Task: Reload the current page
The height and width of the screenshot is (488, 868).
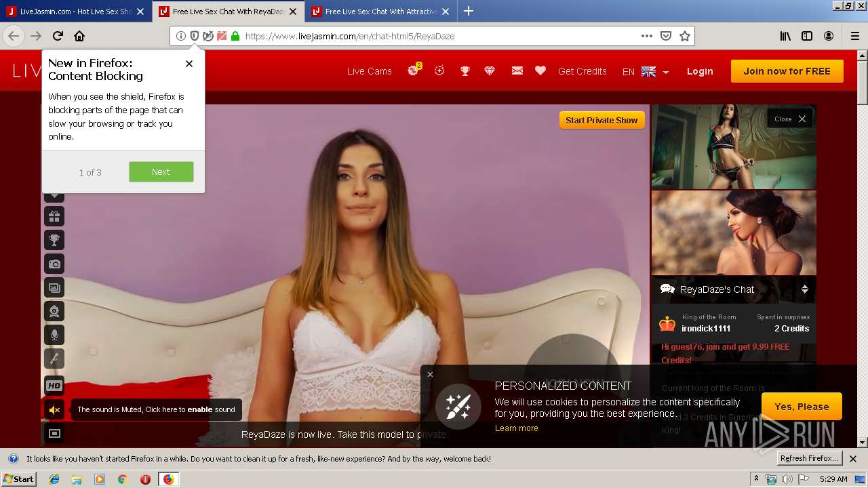Action: [x=58, y=37]
